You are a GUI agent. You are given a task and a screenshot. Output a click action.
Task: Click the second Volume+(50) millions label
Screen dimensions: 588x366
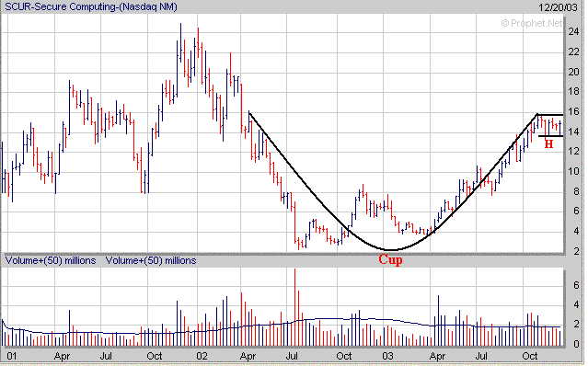pos(151,260)
